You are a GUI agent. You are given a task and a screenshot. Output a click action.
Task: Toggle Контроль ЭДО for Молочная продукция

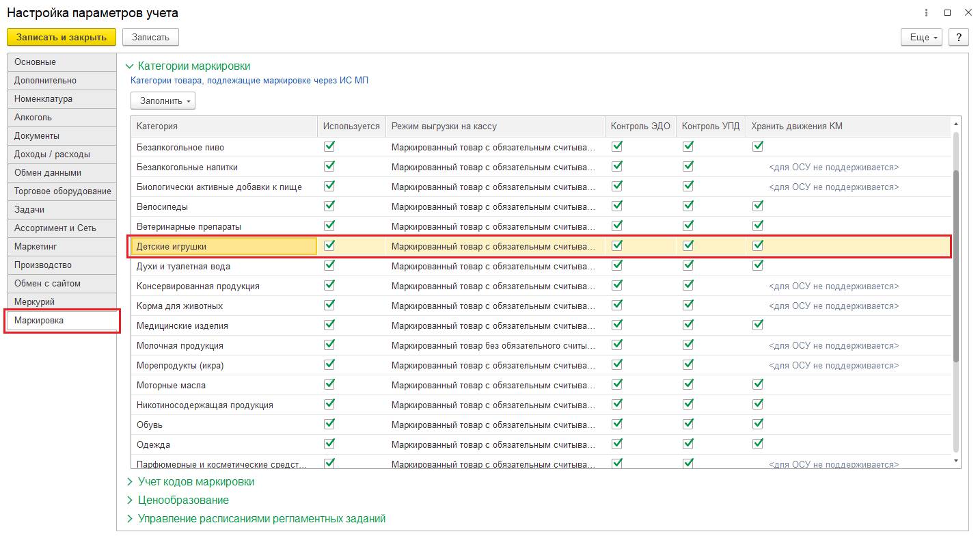(x=618, y=345)
